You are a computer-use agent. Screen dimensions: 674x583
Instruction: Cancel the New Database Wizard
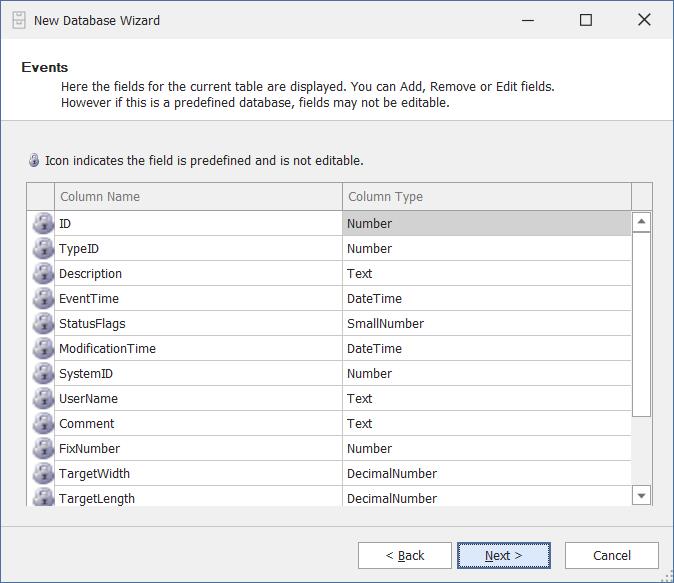pos(611,556)
